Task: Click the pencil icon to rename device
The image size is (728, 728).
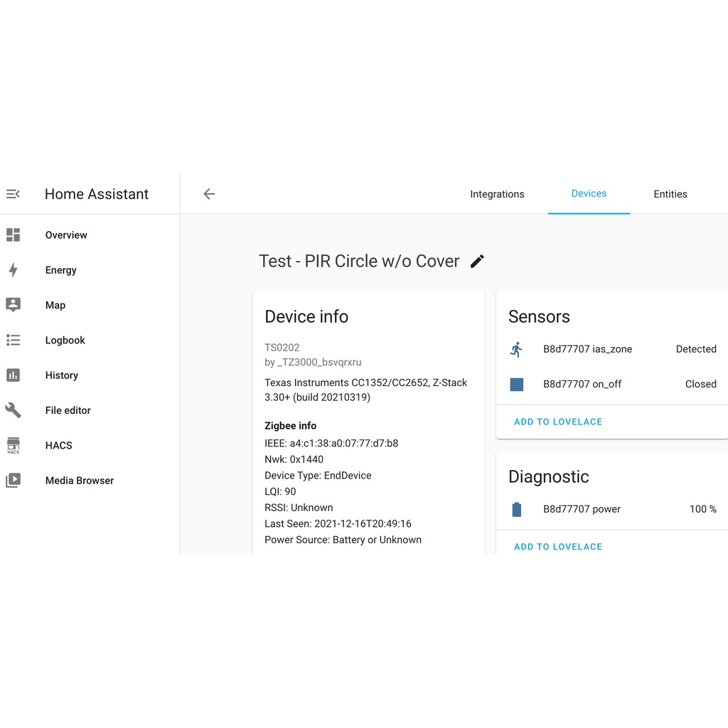Action: point(478,262)
